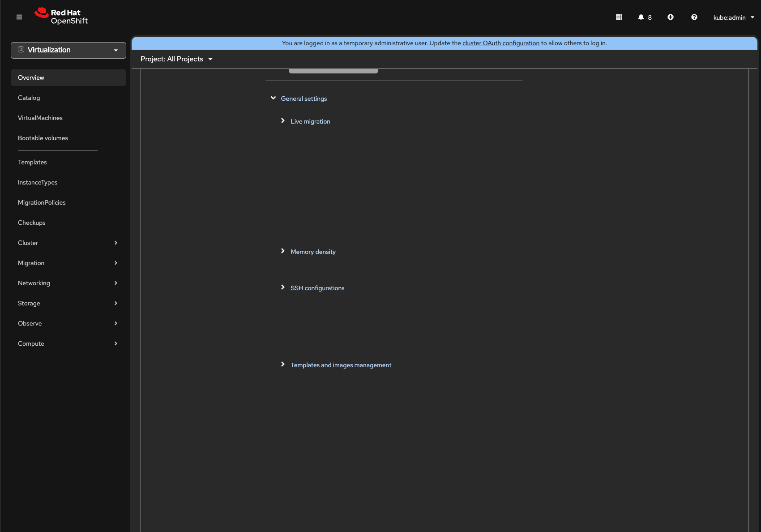Expand the Compute navigation group
Viewport: 761px width, 532px height.
click(x=68, y=343)
